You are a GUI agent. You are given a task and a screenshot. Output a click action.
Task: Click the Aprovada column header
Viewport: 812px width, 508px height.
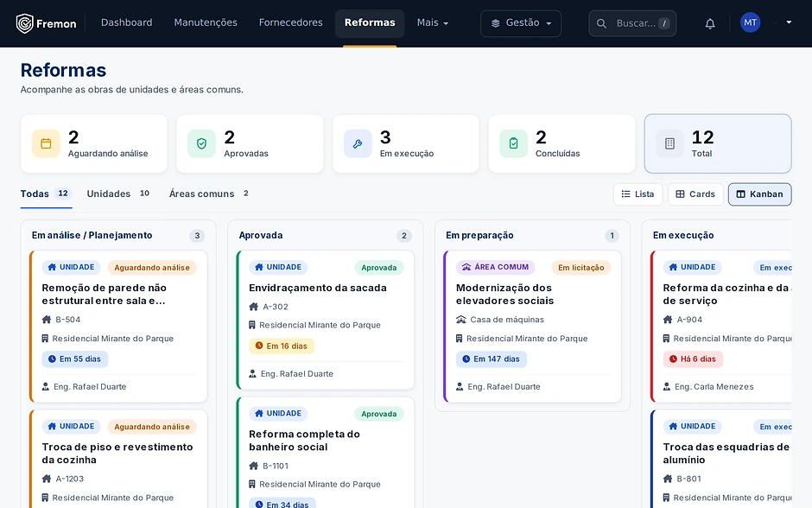point(261,235)
